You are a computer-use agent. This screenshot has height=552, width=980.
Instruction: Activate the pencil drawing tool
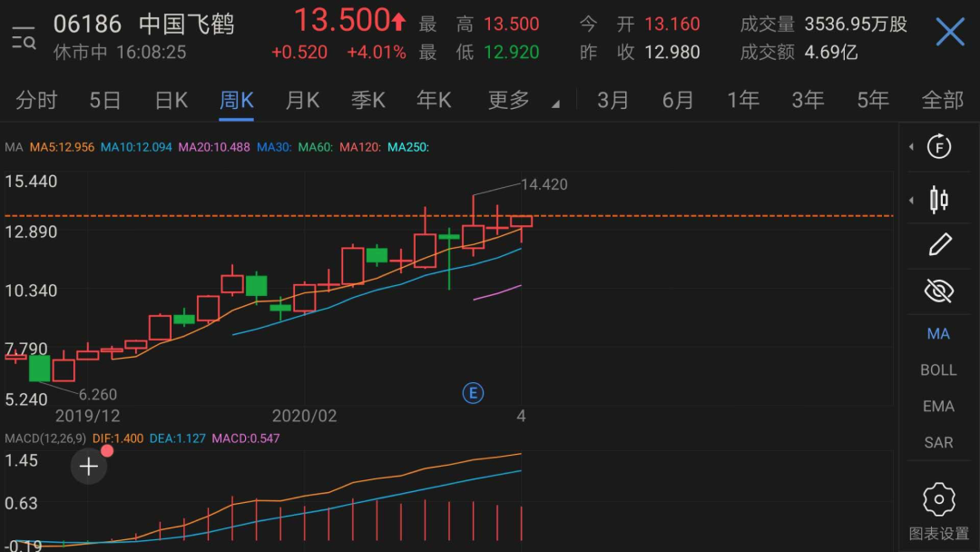coord(938,244)
